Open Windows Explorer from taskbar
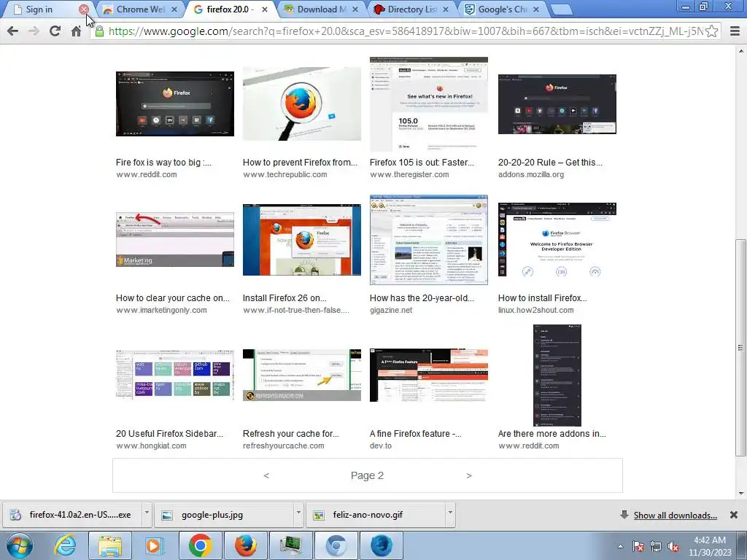Viewport: 747px width, 560px height. click(x=110, y=545)
